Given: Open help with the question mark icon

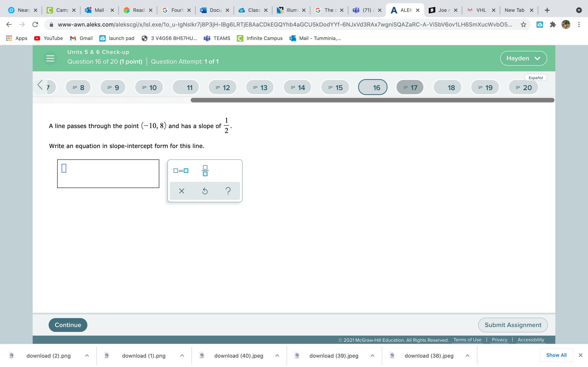Looking at the screenshot, I should pos(228,191).
